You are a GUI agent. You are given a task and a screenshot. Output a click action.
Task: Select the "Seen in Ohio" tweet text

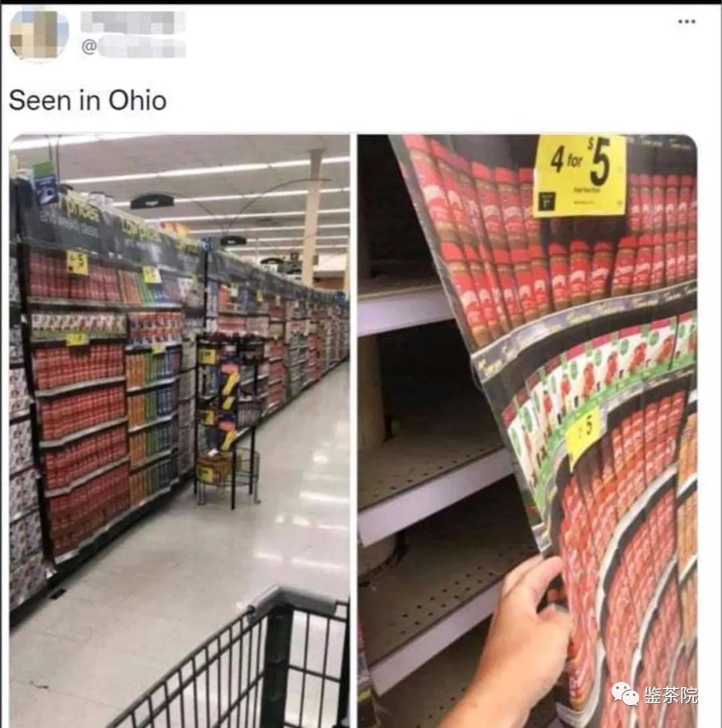click(x=88, y=100)
